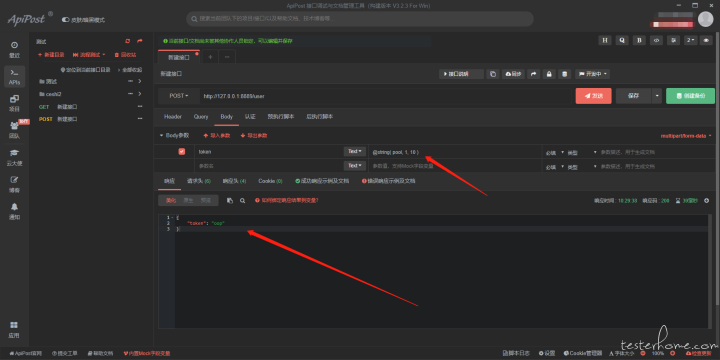The width and height of the screenshot is (720, 360).
Task: Open the 最近 (recent) sidebar panel
Action: pyautogui.click(x=14, y=50)
